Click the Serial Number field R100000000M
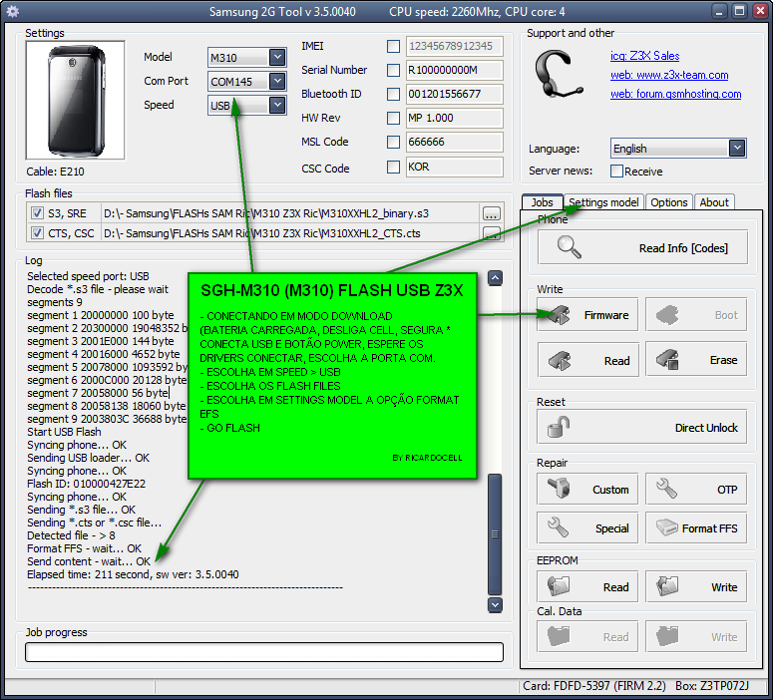 coord(455,70)
